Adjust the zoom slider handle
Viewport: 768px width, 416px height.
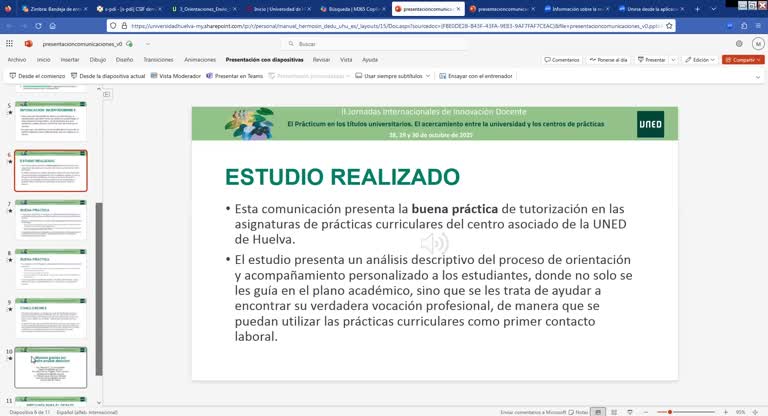pyautogui.click(x=670, y=412)
